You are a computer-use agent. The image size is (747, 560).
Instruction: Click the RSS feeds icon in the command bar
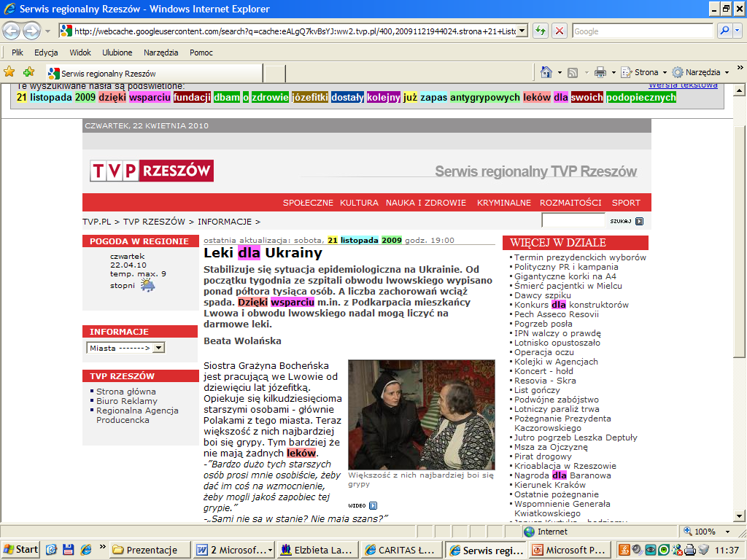click(573, 72)
